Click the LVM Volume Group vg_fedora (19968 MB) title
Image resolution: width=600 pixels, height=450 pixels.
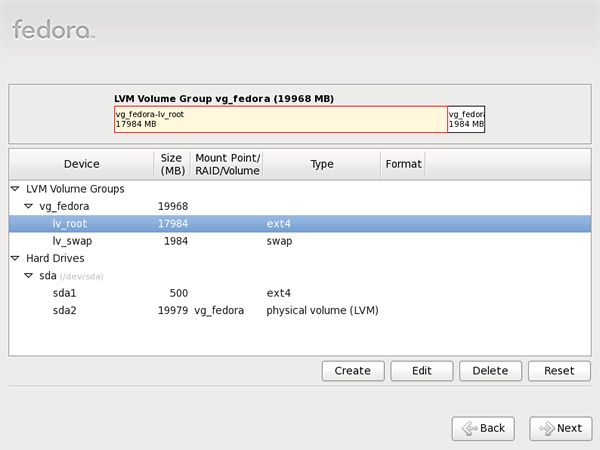(x=224, y=99)
